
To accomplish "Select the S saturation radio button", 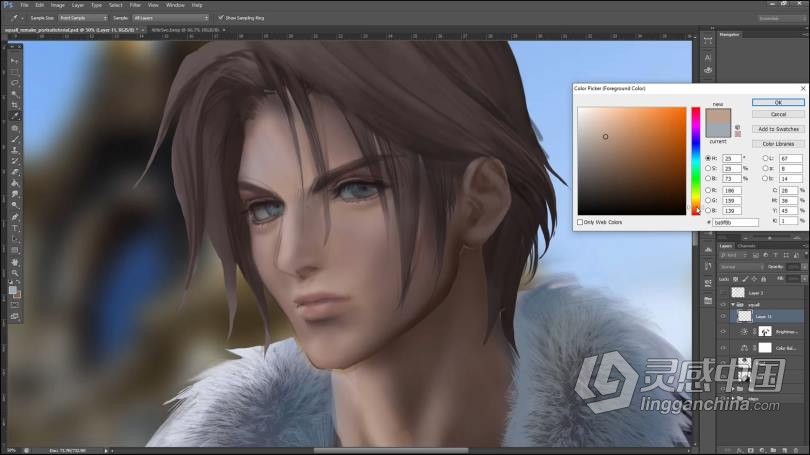I will (x=708, y=168).
